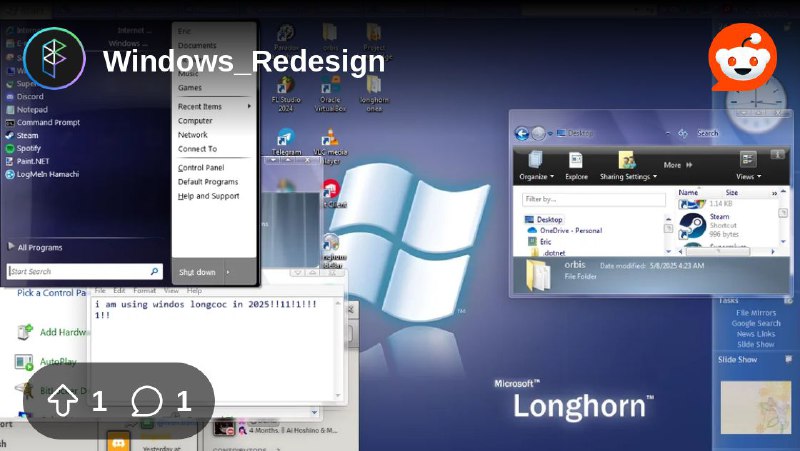
Task: Click the Slide Show picture thumbnail
Action: pyautogui.click(x=756, y=407)
